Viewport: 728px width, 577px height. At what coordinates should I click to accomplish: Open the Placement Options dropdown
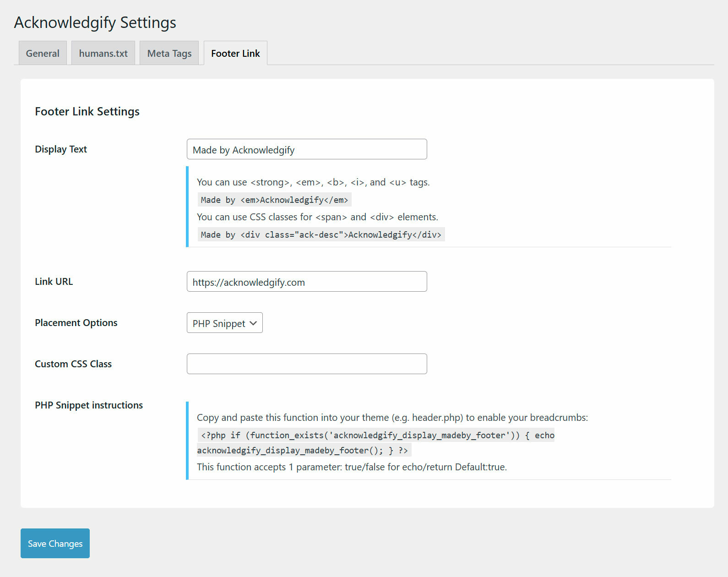pyautogui.click(x=224, y=323)
